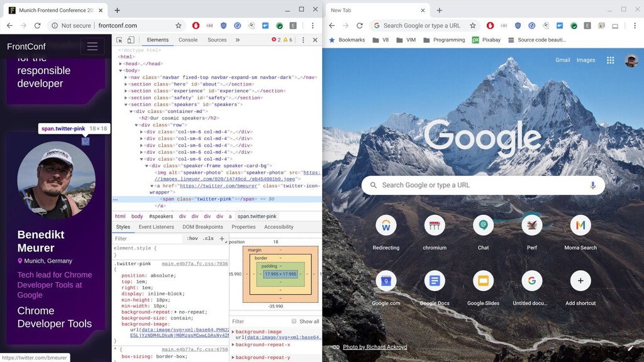Expand the safety section element

pos(126,98)
